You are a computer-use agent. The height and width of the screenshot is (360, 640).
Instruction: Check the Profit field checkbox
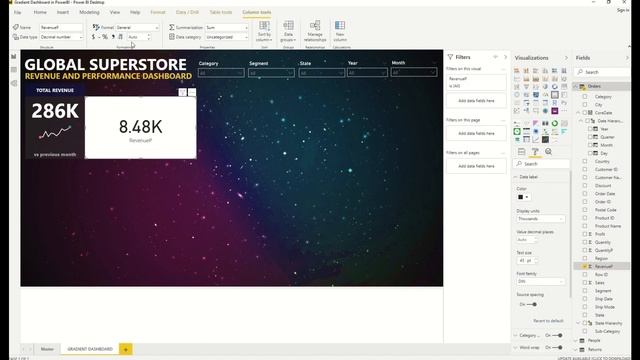(585, 234)
